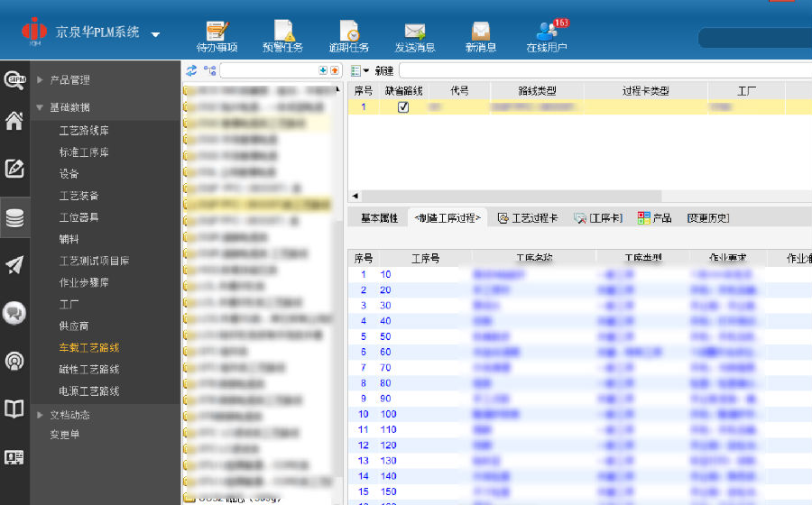The width and height of the screenshot is (812, 505).
Task: View 在线用户 online users
Action: click(547, 36)
